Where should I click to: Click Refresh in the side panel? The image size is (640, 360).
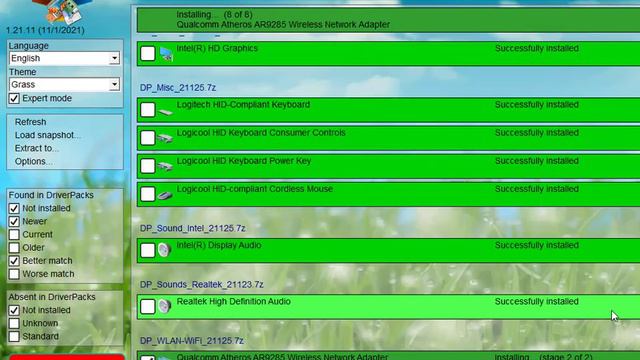pos(31,122)
